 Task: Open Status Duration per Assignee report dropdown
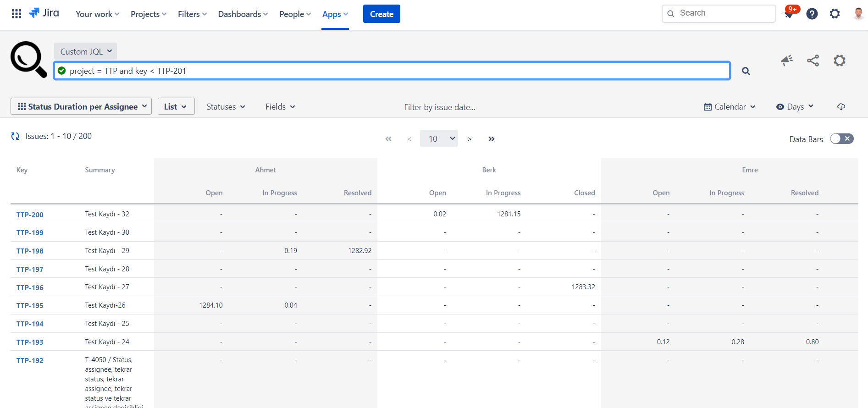81,106
